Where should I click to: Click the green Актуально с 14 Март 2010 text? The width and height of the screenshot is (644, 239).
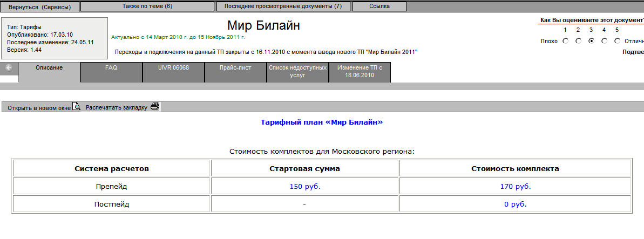pyautogui.click(x=178, y=37)
